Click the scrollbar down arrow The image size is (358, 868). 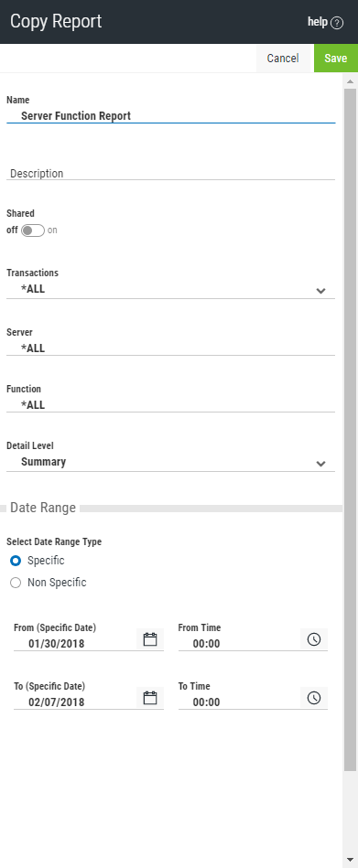click(x=350, y=860)
